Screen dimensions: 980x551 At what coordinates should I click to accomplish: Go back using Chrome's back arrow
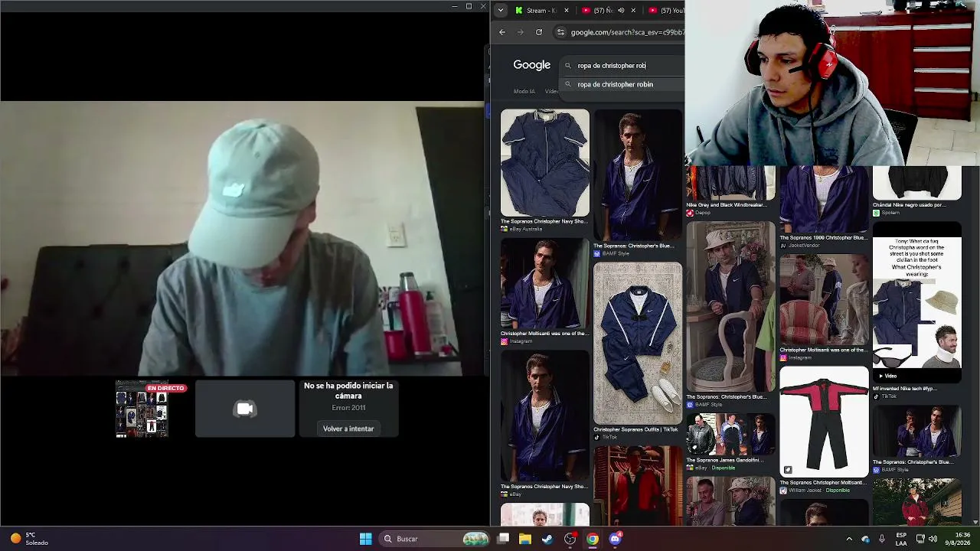[x=502, y=32]
